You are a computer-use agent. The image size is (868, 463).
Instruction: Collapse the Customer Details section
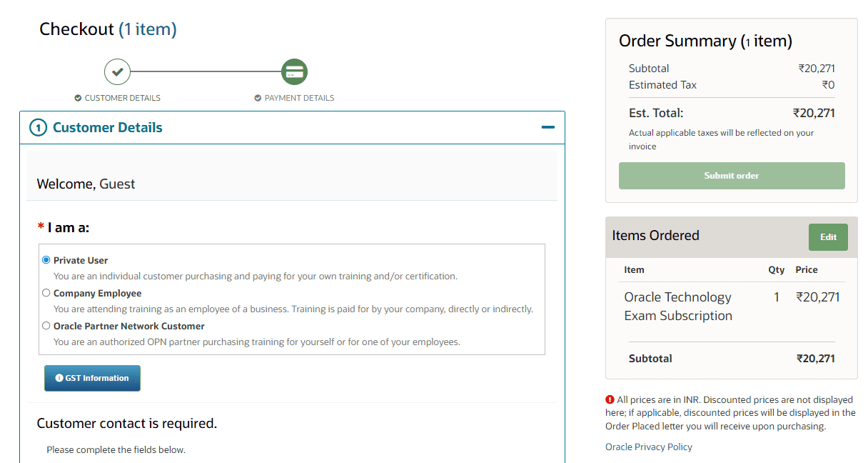pyautogui.click(x=547, y=127)
